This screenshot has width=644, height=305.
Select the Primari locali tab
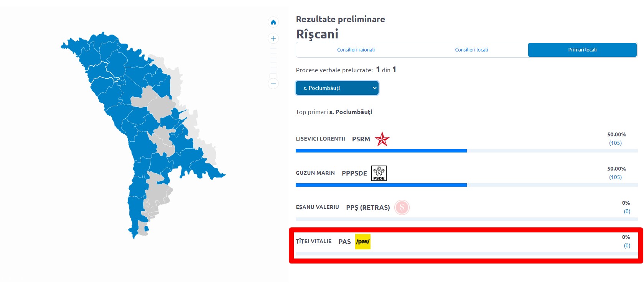[x=582, y=50]
